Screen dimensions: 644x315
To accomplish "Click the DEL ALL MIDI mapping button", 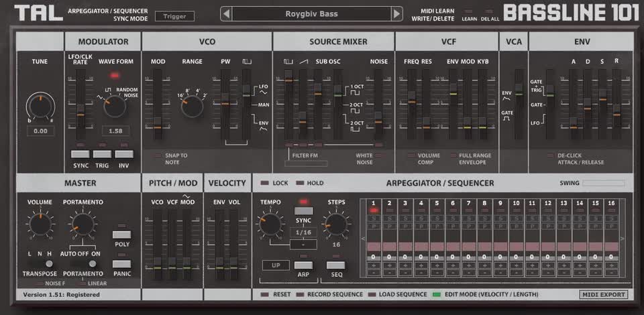I will pyautogui.click(x=489, y=11).
